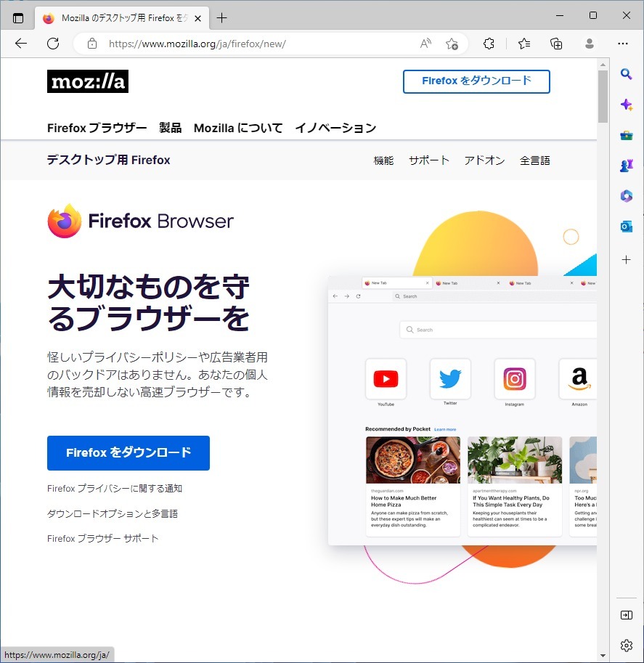Click the mozilla logo
The image size is (644, 663).
point(88,81)
